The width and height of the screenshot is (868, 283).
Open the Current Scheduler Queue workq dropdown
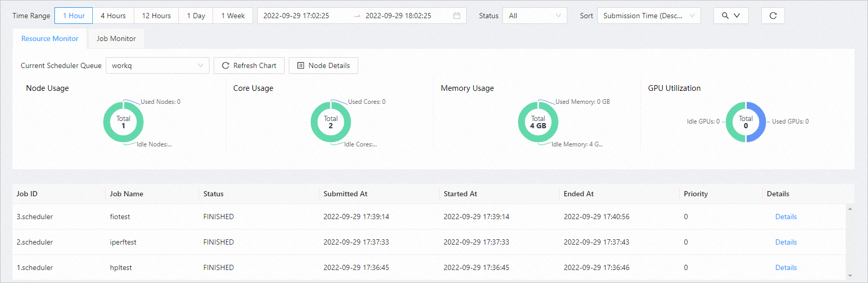[x=158, y=65]
